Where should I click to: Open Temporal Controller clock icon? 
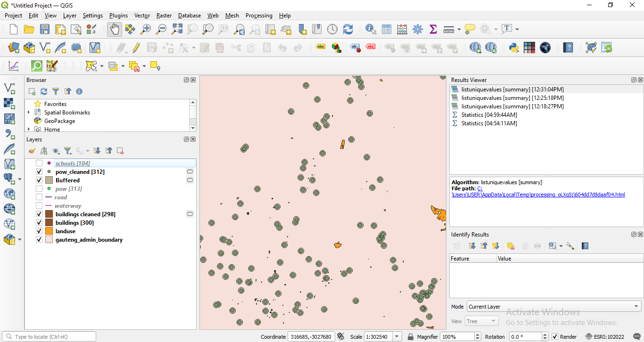332,29
